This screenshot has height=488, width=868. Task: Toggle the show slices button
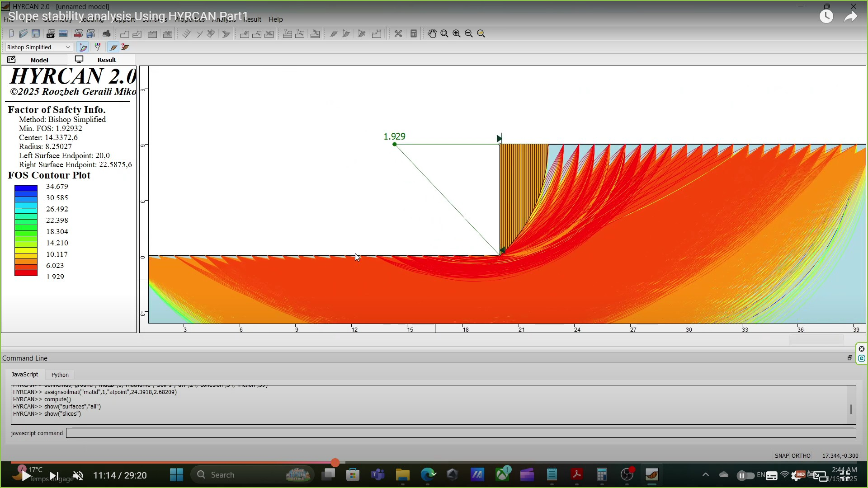coord(113,47)
